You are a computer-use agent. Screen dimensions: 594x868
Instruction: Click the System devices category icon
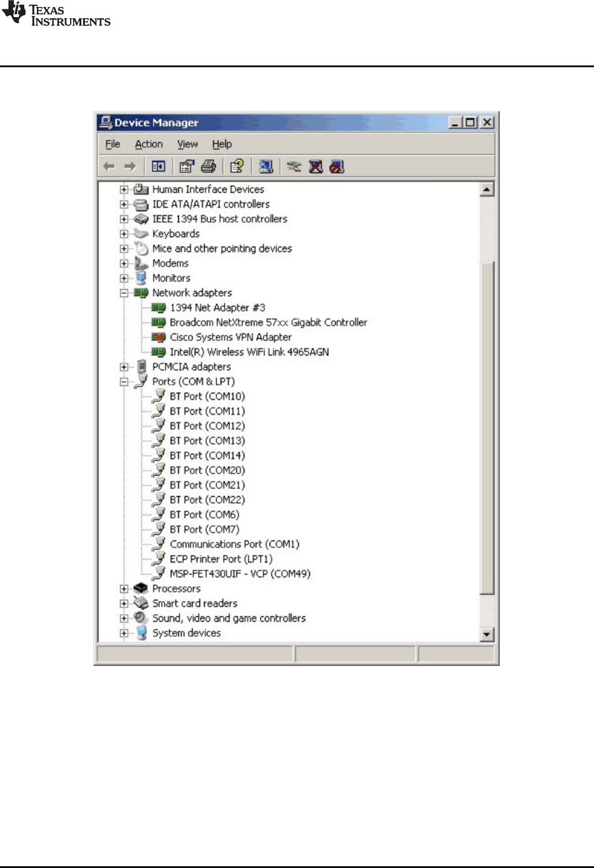141,633
